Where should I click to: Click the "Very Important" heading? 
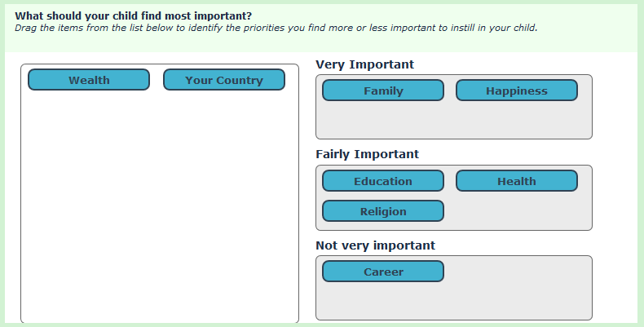pyautogui.click(x=364, y=64)
